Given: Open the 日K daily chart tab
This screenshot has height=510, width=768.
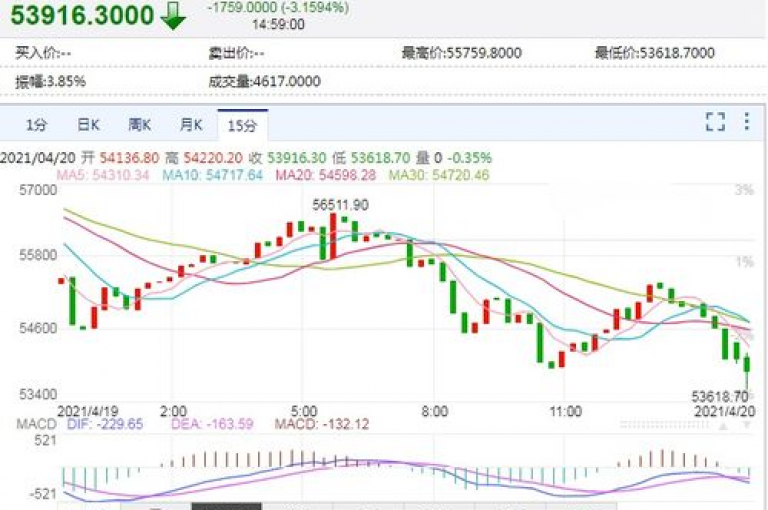Looking at the screenshot, I should point(89,125).
